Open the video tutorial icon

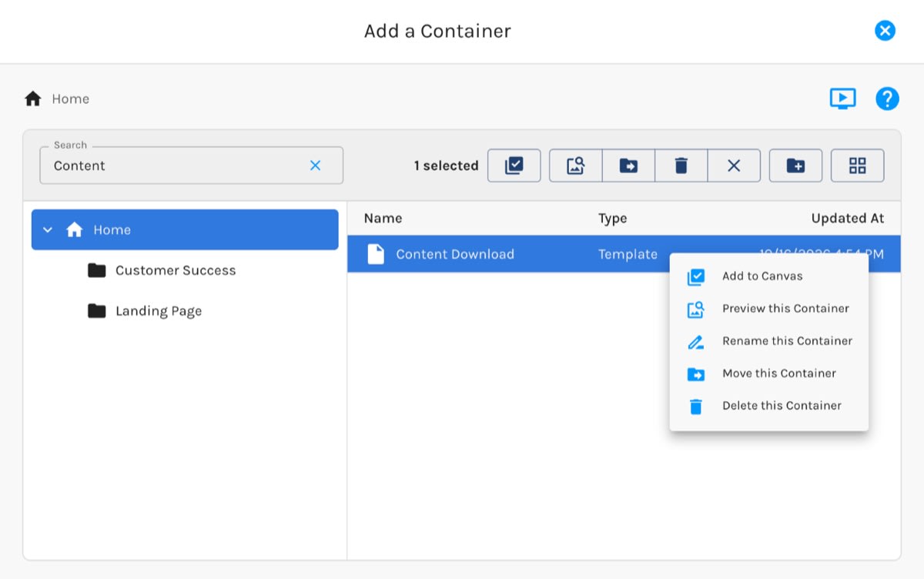843,99
